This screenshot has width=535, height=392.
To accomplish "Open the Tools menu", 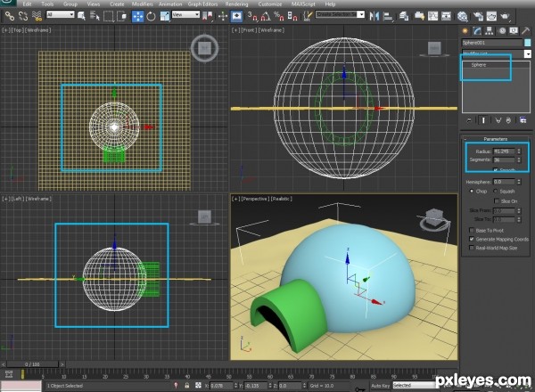I will click(47, 4).
